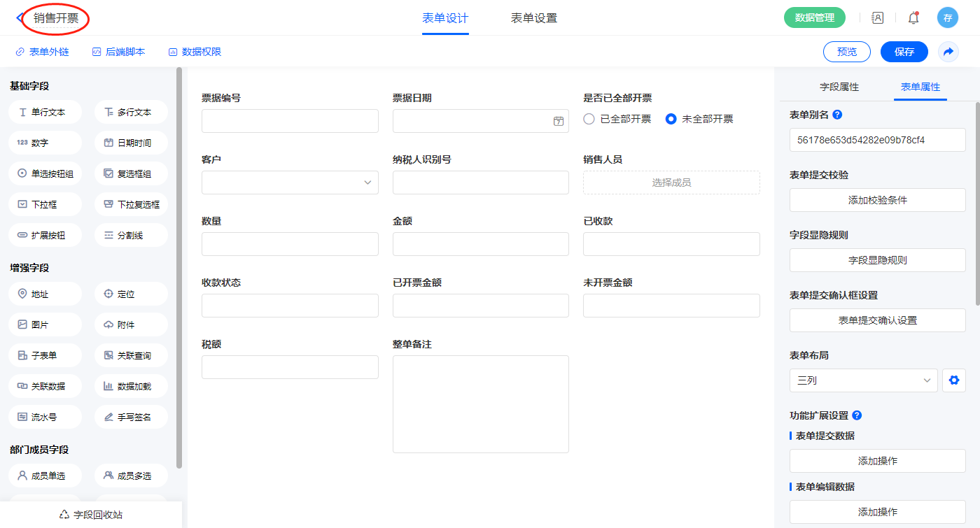Screen dimensions: 980x528
Task: Select the 已全部开票 radio option
Action: (589, 119)
